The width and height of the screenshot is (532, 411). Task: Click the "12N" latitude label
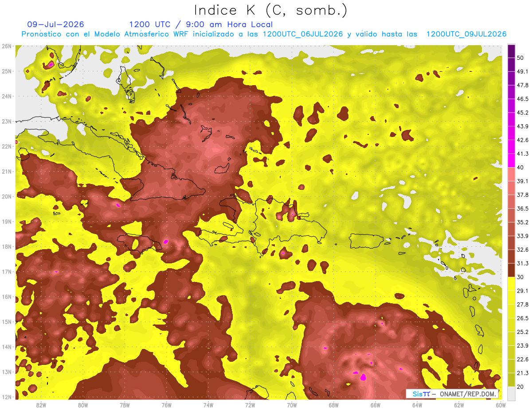pos(7,397)
